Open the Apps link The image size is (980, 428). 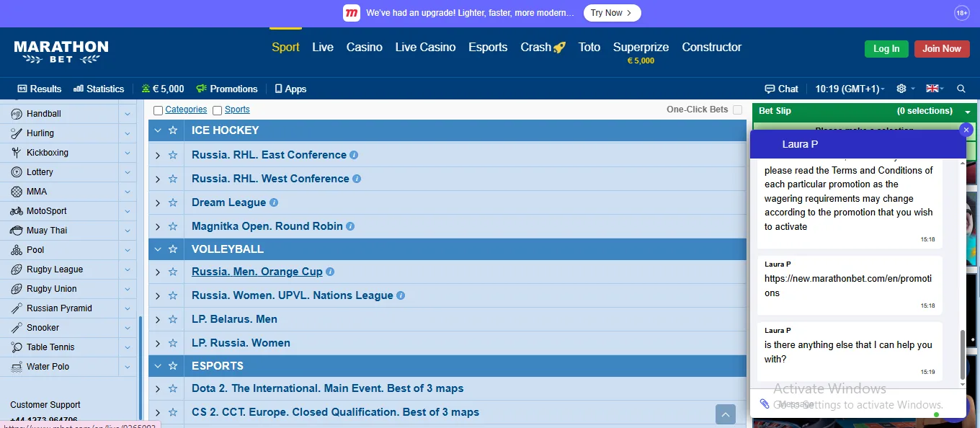coord(291,89)
